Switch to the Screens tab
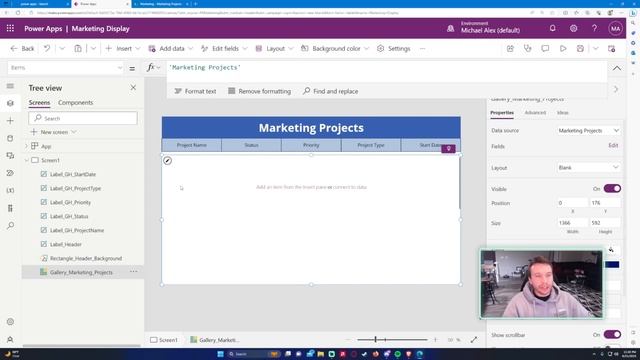Viewport: 640px width, 360px height. click(39, 103)
